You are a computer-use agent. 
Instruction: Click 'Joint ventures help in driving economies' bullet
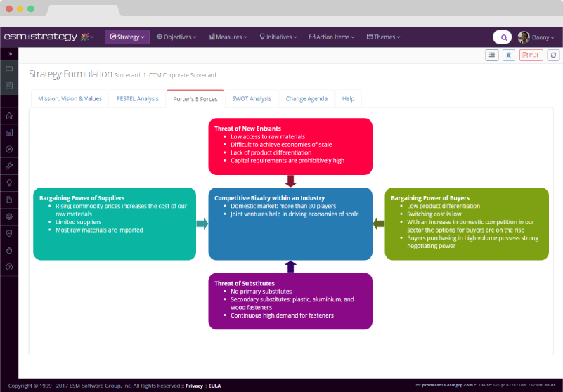point(295,214)
